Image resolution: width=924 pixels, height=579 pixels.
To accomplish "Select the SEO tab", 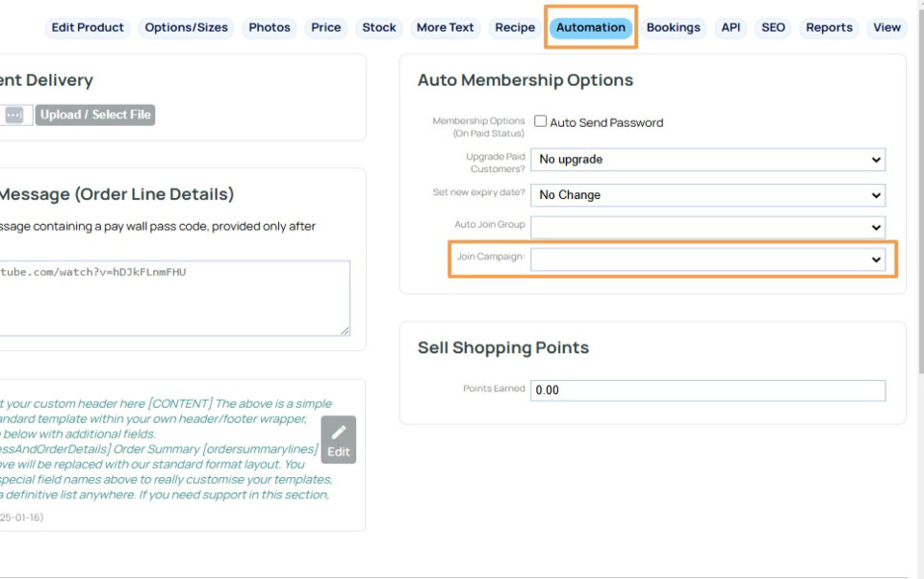I will pyautogui.click(x=773, y=28).
